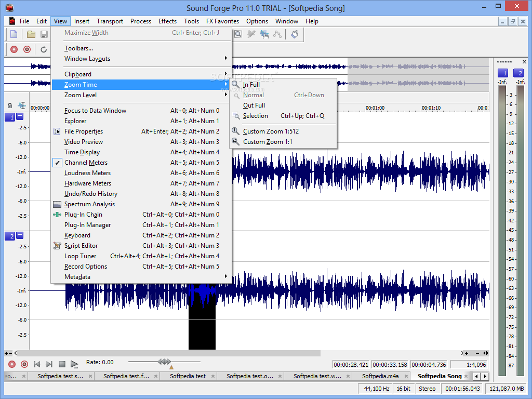Viewport: 532px width, 399px height.
Task: Collapse channel 2 with its minus button
Action: click(x=20, y=235)
